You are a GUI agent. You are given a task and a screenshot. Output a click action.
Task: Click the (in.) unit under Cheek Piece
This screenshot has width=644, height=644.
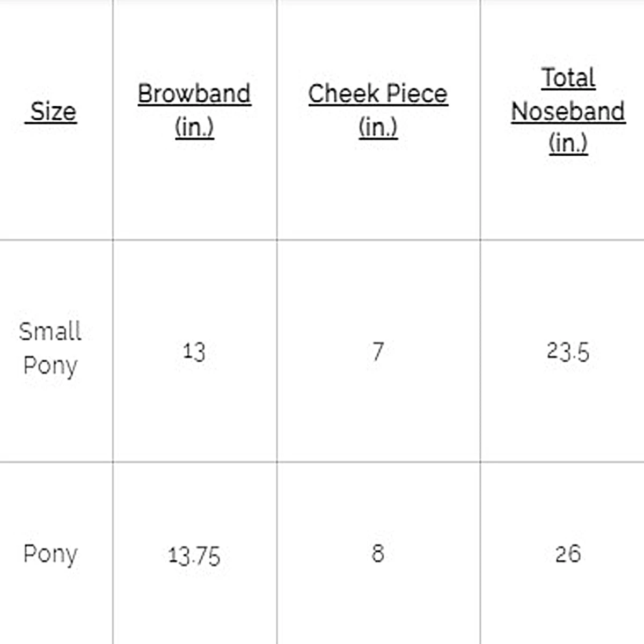[x=378, y=127]
